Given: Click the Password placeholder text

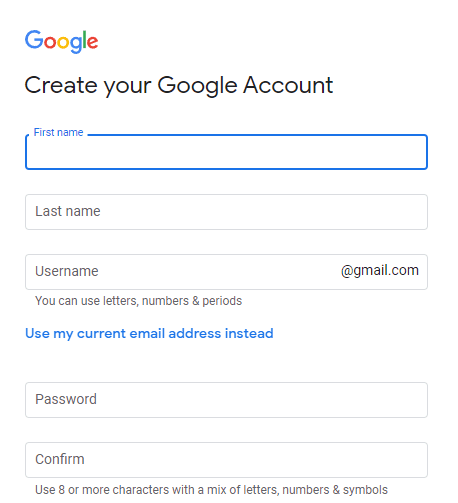Looking at the screenshot, I should coord(66,399).
